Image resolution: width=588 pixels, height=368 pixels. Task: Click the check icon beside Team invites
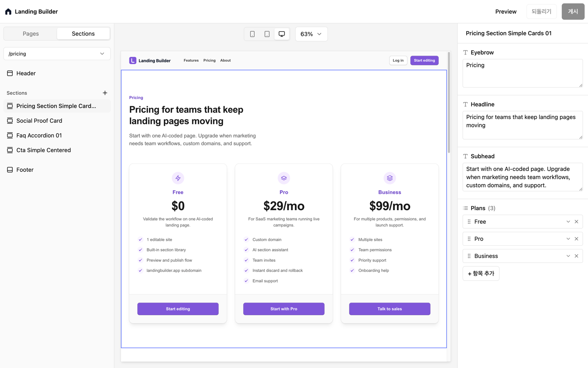click(x=246, y=260)
